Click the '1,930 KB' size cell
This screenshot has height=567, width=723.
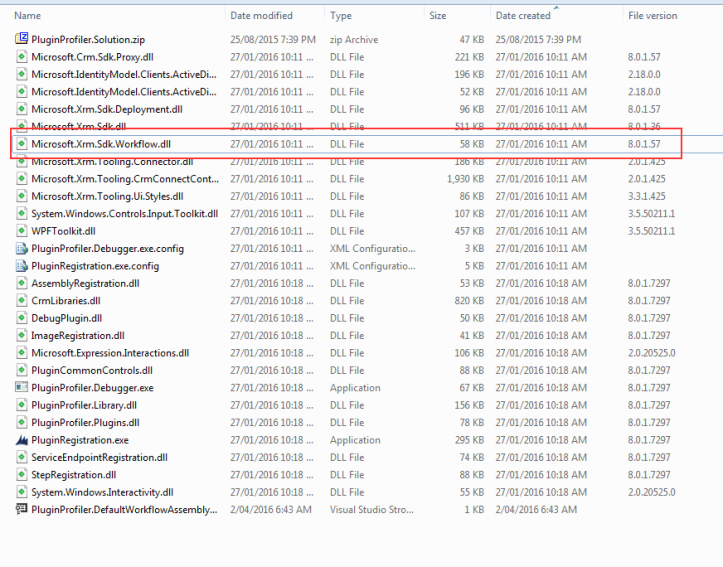click(x=465, y=179)
